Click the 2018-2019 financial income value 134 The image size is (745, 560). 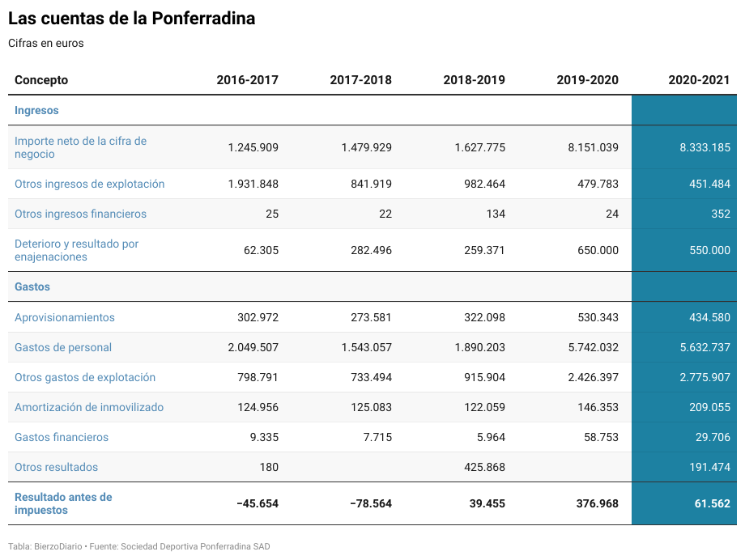(x=496, y=214)
